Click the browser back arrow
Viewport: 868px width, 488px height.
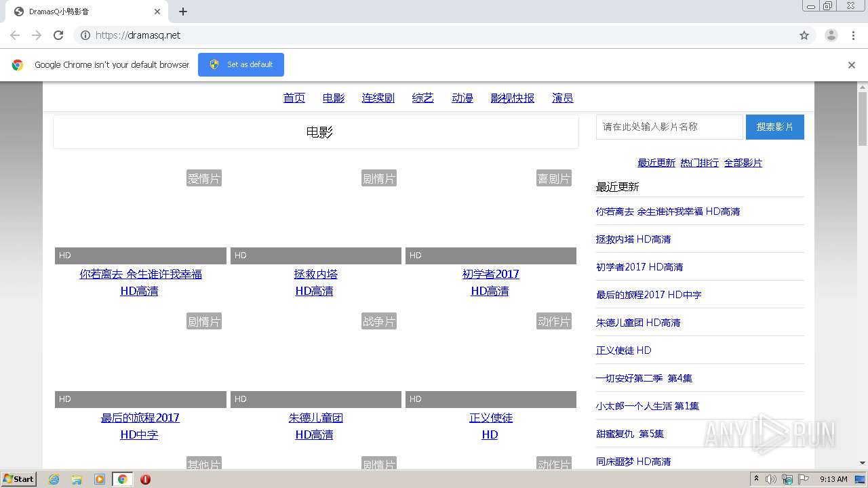(x=15, y=35)
